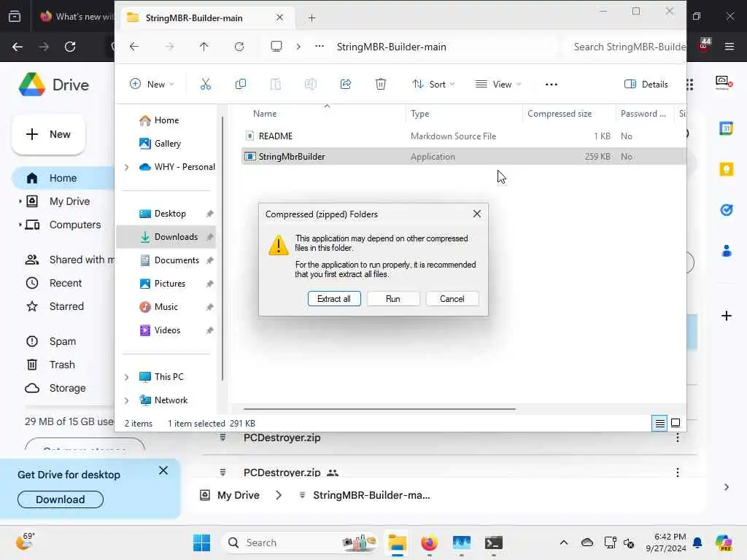The height and width of the screenshot is (560, 747).
Task: Open Trash in Google Drive sidebar
Action: pos(62,365)
